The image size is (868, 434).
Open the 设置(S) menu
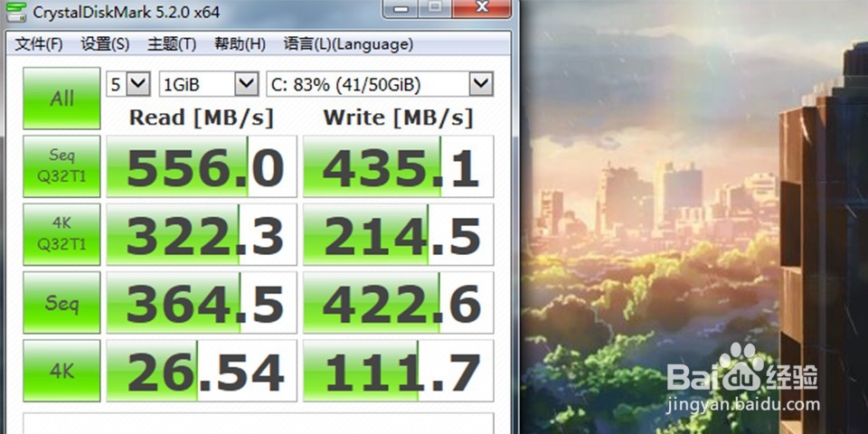click(x=105, y=44)
